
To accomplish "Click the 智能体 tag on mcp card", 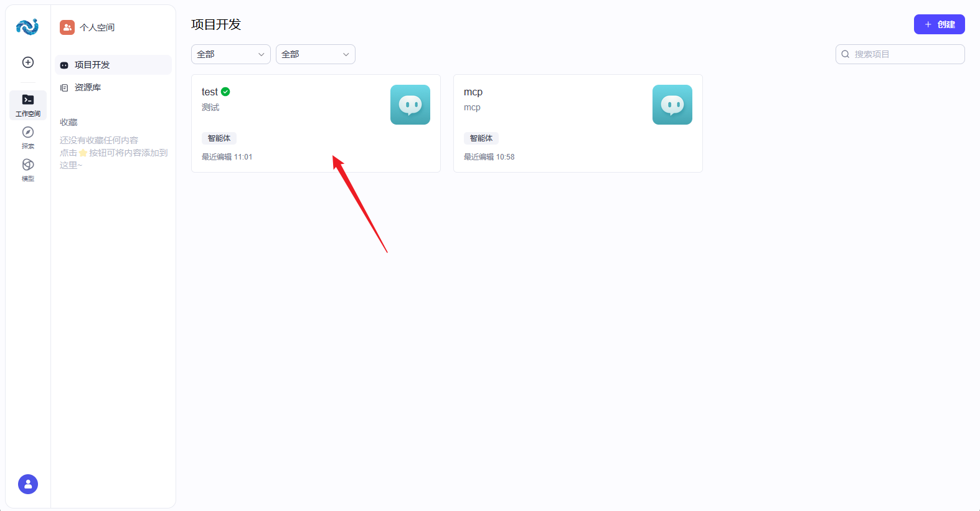I will coord(481,138).
